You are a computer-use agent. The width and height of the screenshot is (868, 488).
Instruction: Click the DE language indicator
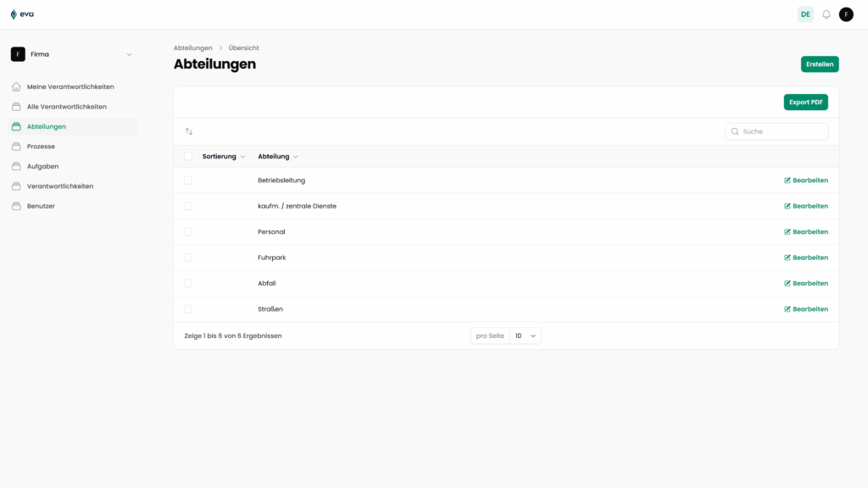coord(804,14)
